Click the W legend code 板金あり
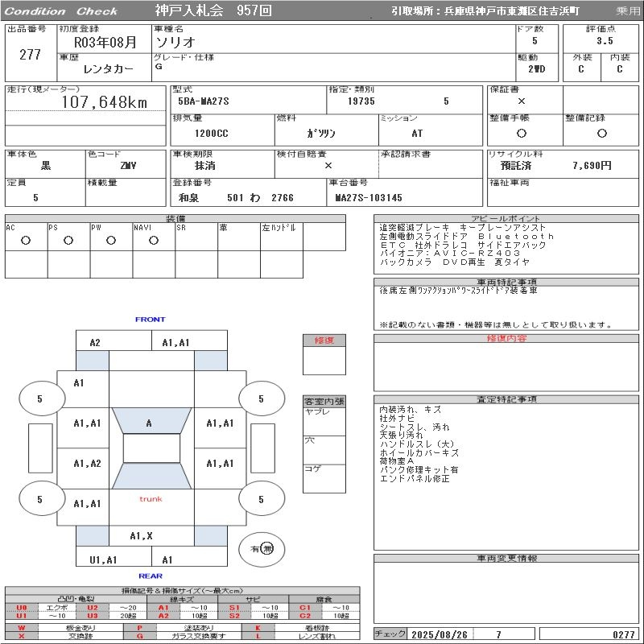This screenshot has height=644, width=644. (x=22, y=628)
